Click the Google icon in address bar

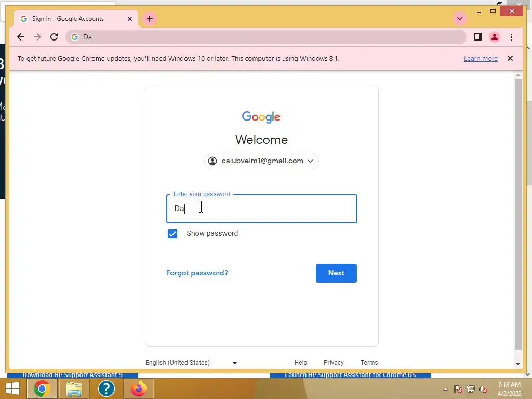click(x=75, y=37)
